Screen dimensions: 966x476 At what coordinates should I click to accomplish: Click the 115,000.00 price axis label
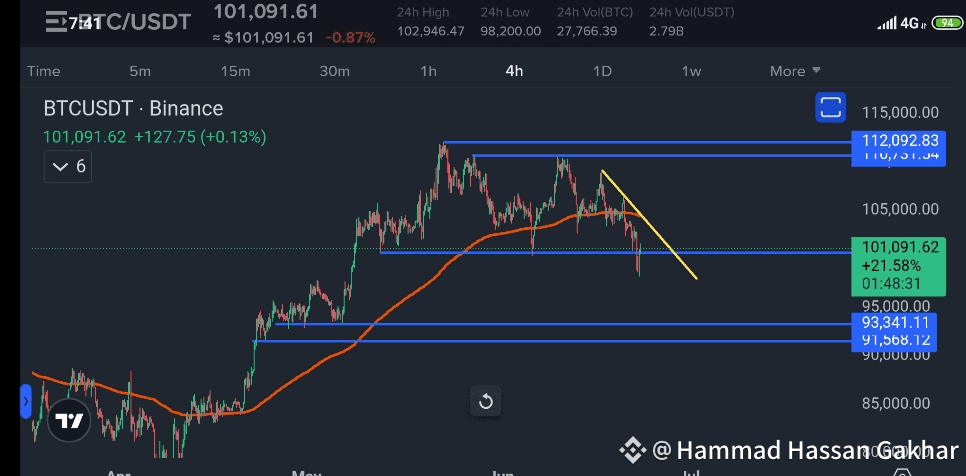point(901,113)
